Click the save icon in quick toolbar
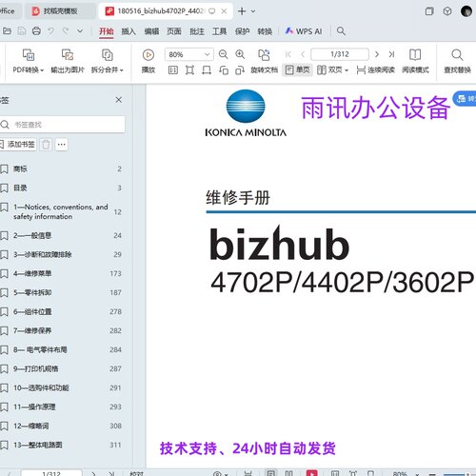Screen dimensions: 476x476 22,31
